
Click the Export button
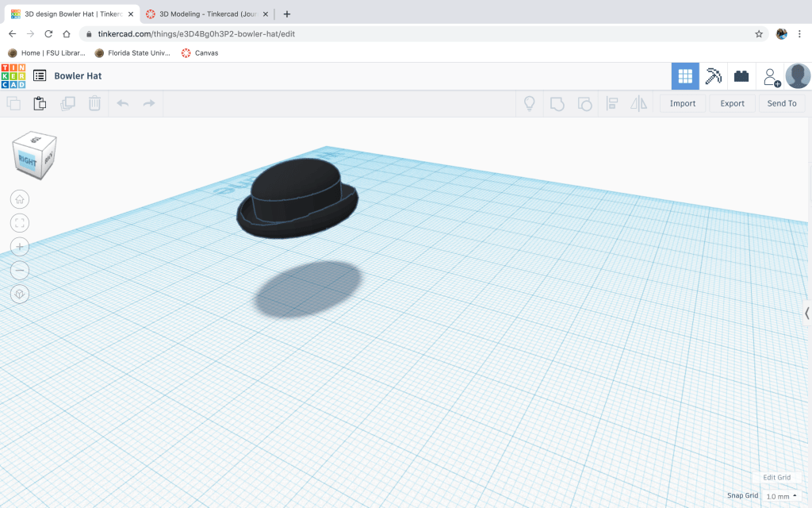732,103
